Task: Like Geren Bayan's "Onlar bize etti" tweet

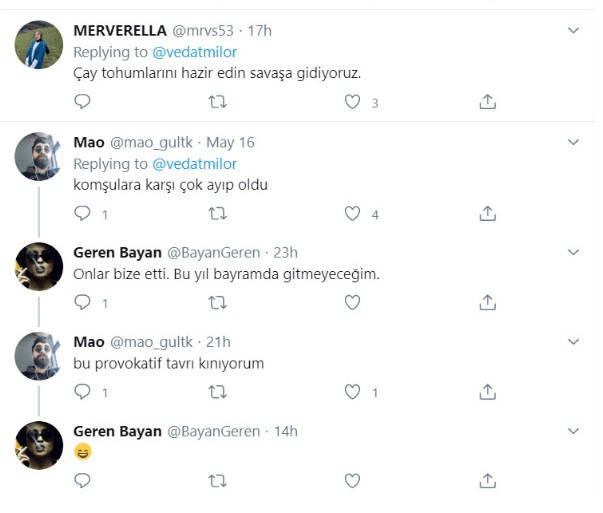Action: click(x=352, y=302)
